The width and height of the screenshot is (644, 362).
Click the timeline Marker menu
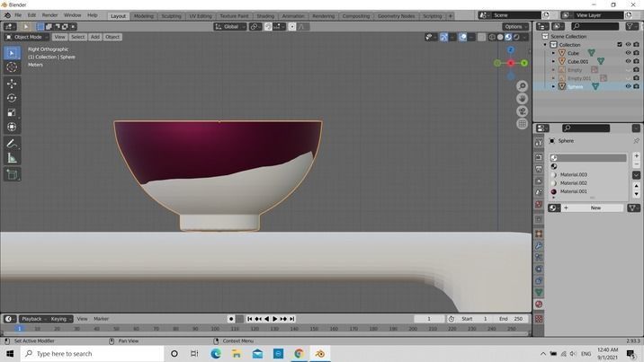tap(101, 319)
